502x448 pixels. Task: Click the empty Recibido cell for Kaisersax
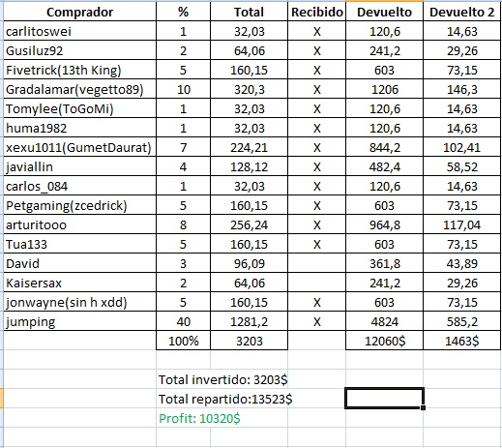point(316,283)
